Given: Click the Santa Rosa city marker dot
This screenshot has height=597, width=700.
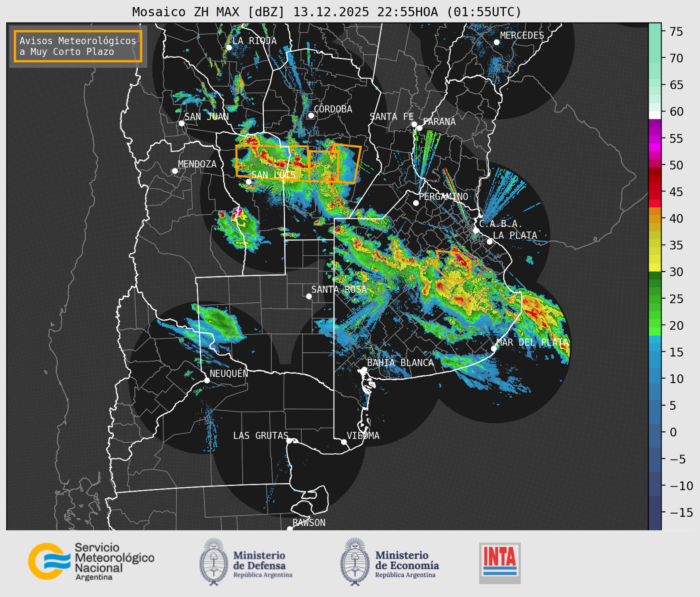Looking at the screenshot, I should (x=309, y=296).
